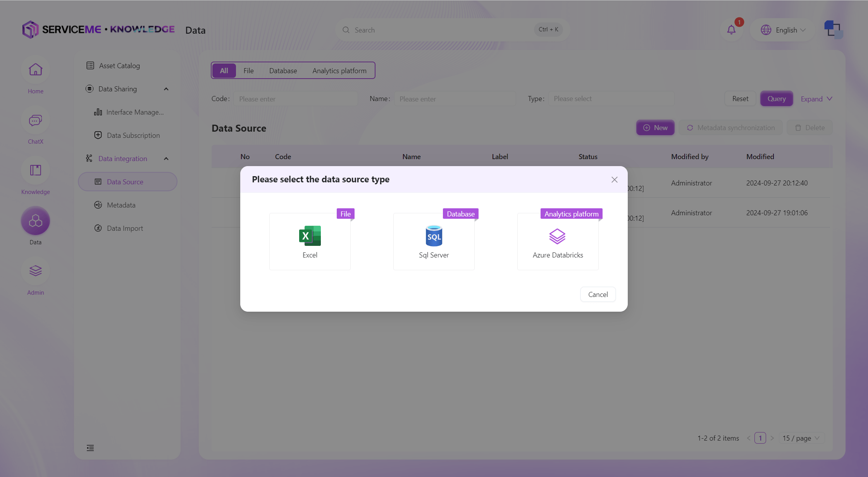This screenshot has height=477, width=868.
Task: Select Data Source in side menu
Action: 128,182
